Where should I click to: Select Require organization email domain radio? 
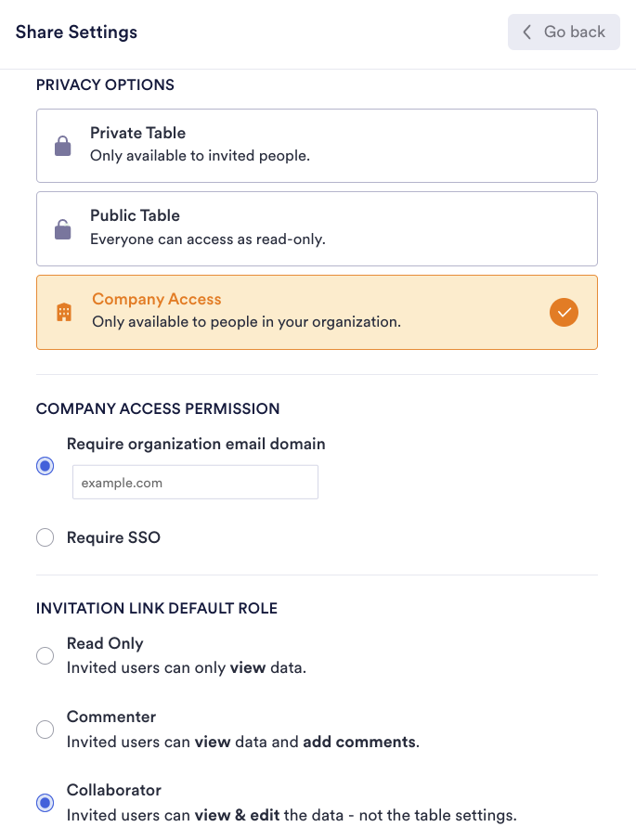pos(45,466)
